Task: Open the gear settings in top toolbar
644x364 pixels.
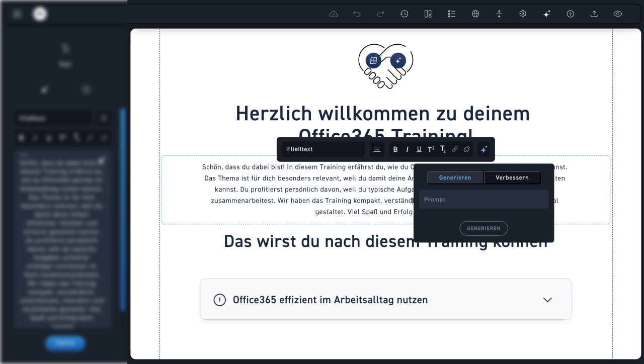Action: coord(523,14)
